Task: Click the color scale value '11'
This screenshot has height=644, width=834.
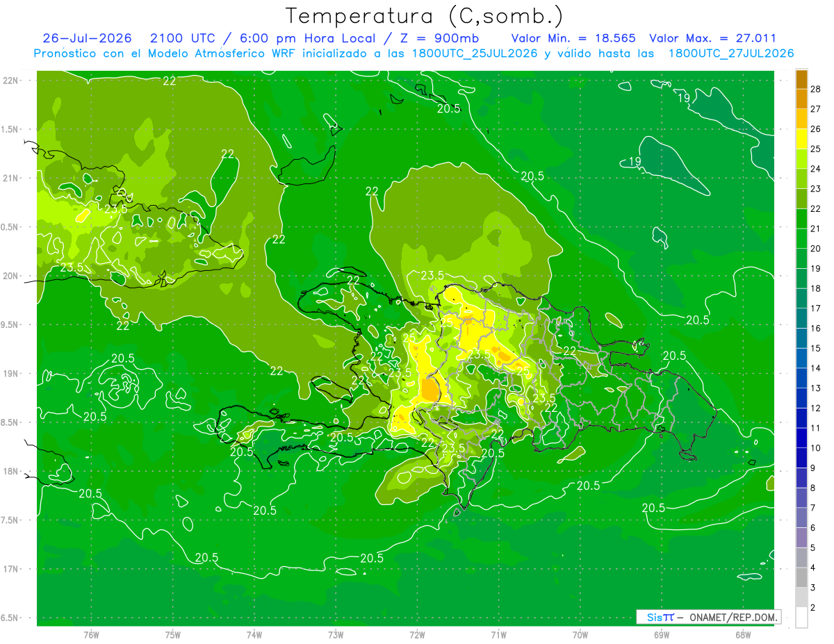Action: 816,428
